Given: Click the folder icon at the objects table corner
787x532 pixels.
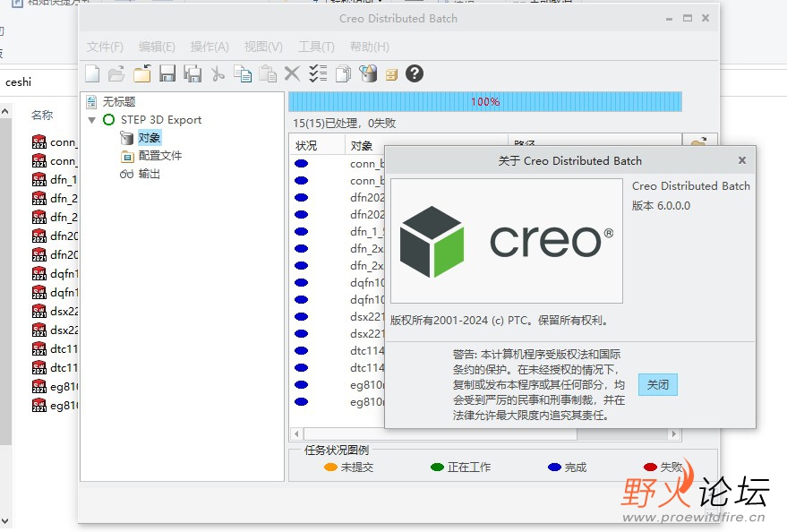Looking at the screenshot, I should (698, 142).
